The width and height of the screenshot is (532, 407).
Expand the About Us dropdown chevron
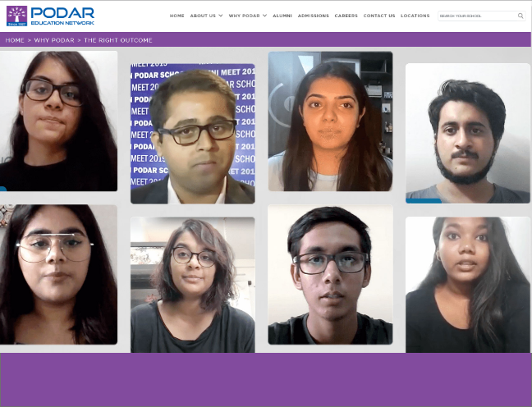(221, 16)
